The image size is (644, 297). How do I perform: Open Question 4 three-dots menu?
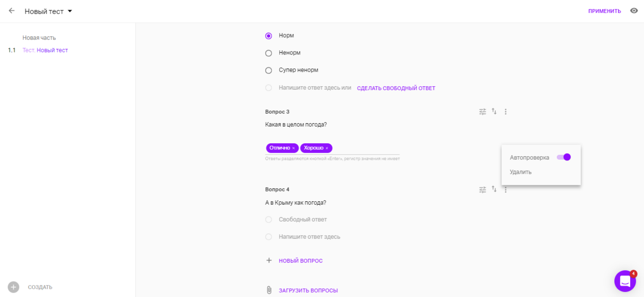tap(506, 189)
